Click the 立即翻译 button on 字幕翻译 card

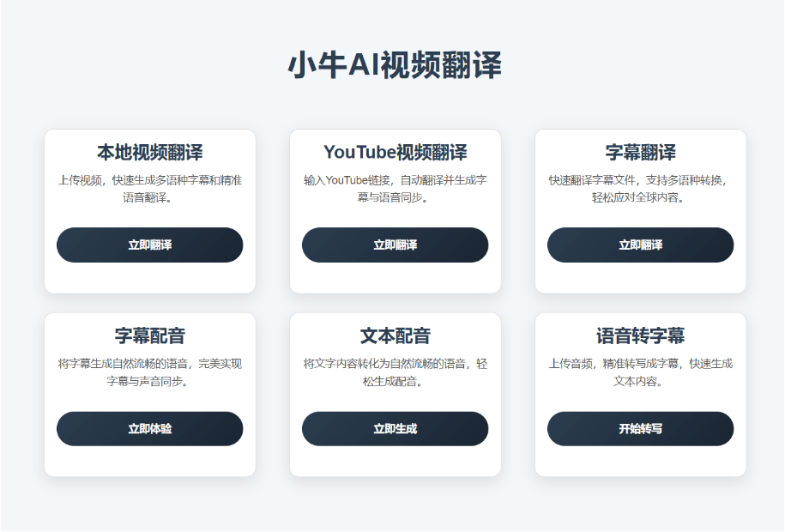tap(641, 245)
